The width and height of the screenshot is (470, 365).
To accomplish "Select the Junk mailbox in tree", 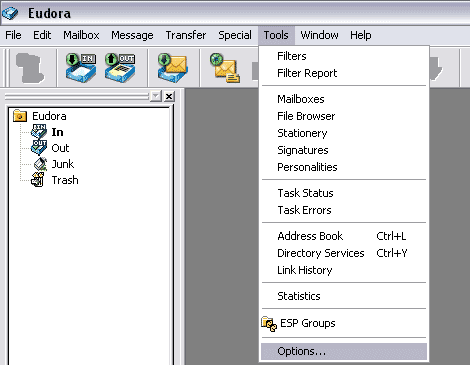I will click(x=63, y=164).
